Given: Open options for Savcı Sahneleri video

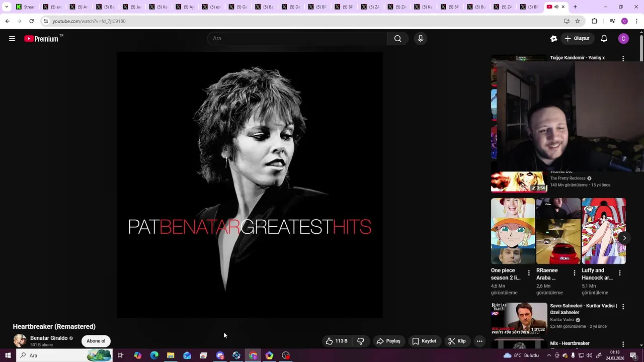Looking at the screenshot, I should point(623,307).
